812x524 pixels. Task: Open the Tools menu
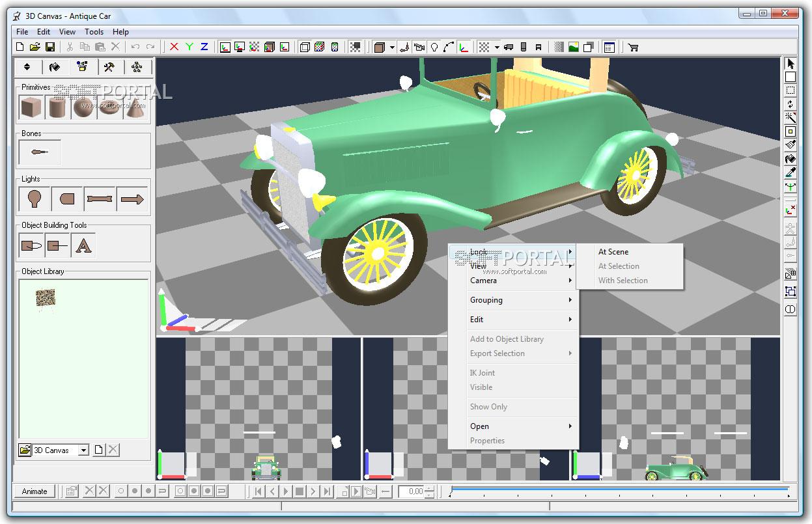[x=94, y=31]
